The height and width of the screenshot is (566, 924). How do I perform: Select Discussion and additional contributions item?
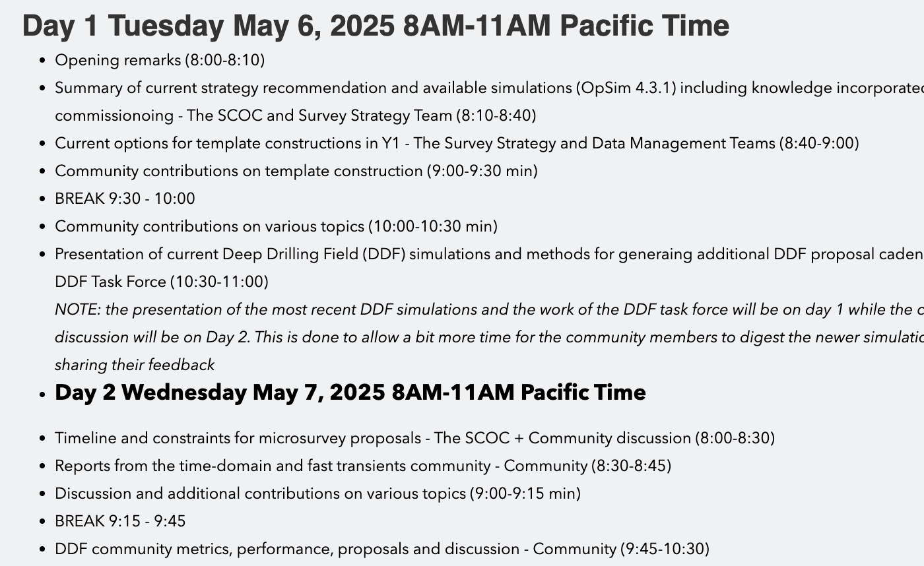(x=317, y=493)
